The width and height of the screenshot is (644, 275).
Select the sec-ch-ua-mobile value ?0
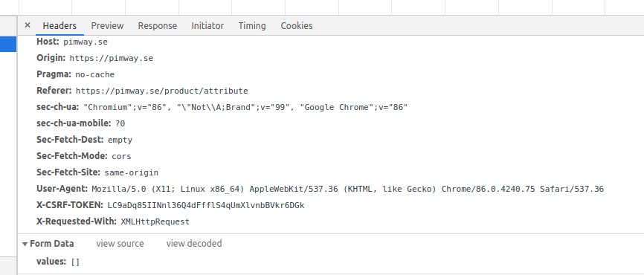click(x=120, y=123)
